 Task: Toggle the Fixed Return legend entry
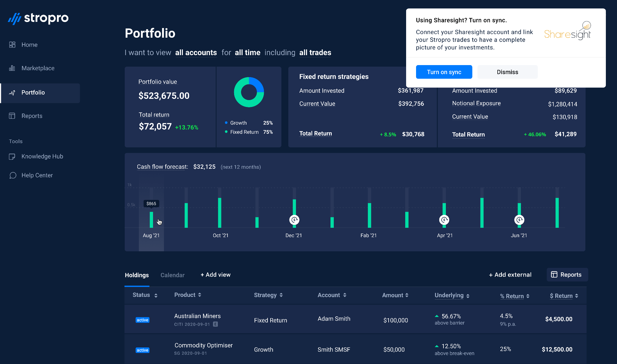coord(244,132)
